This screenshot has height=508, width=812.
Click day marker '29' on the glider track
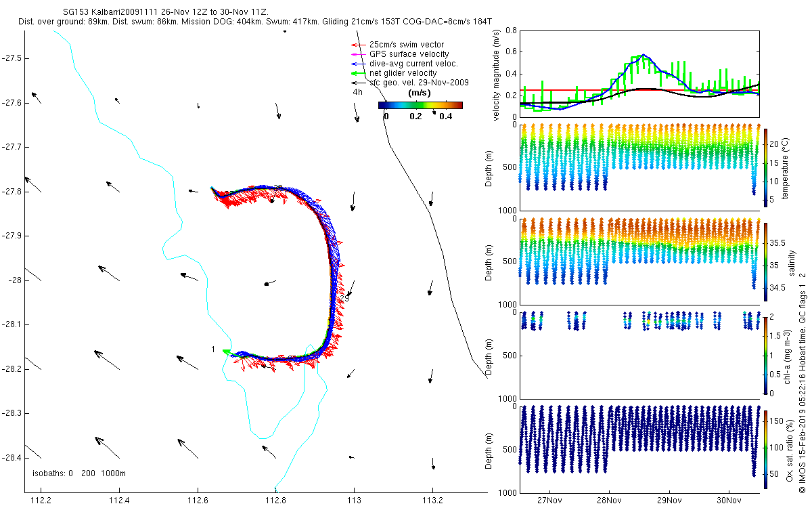344,298
